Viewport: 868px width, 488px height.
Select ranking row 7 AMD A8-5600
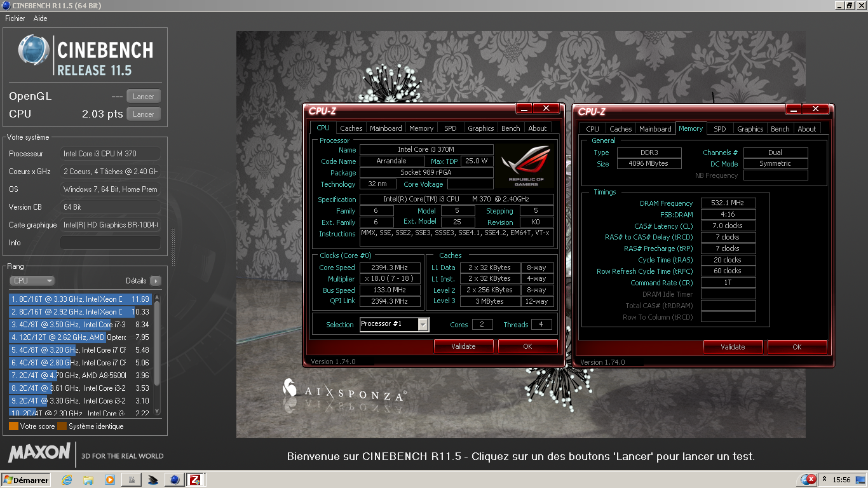[80, 375]
